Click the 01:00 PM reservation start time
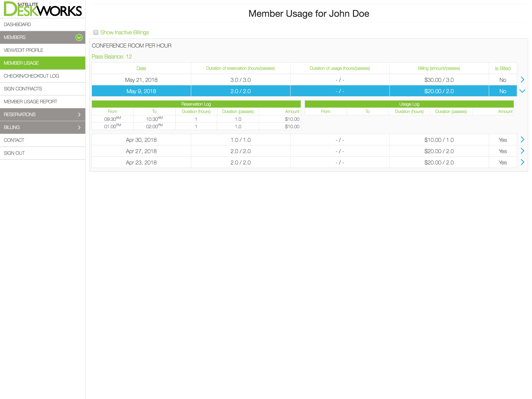This screenshot has height=399, width=532. (113, 126)
